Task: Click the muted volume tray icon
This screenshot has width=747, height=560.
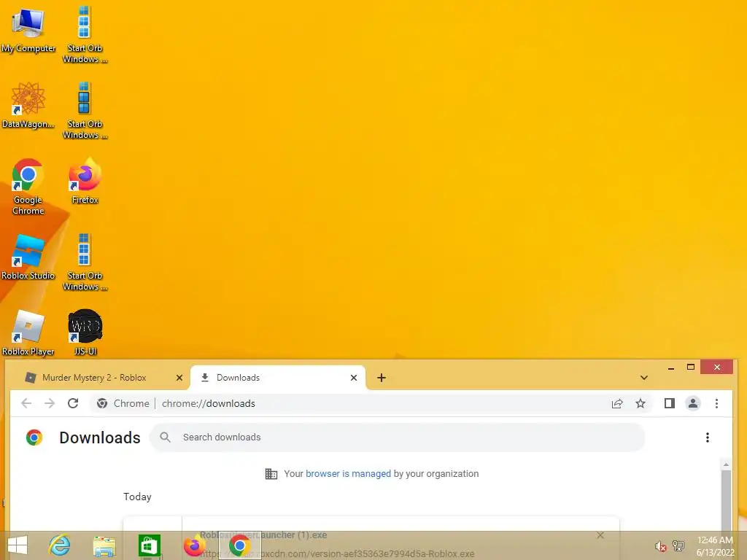Action: (x=659, y=546)
